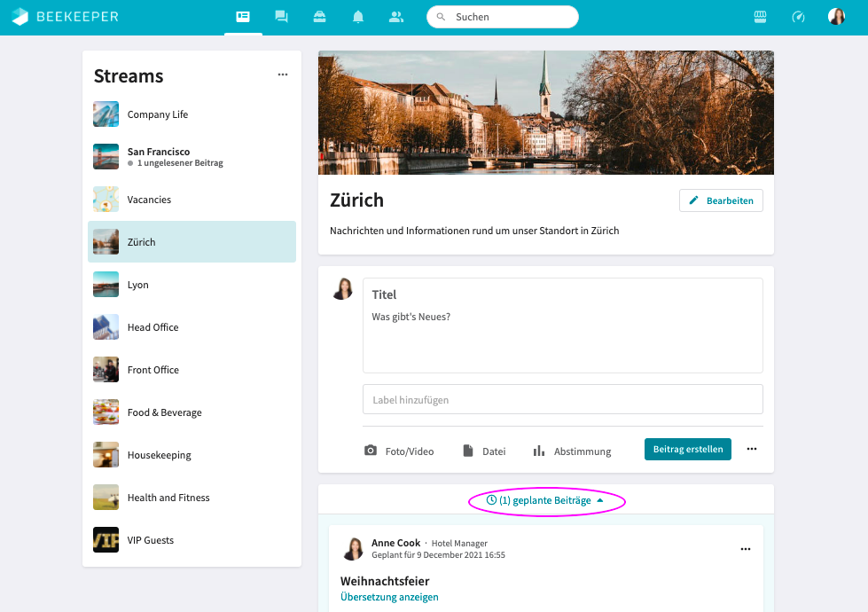The height and width of the screenshot is (612, 868).
Task: Click Anne Cook's avatar on the post
Action: click(353, 549)
